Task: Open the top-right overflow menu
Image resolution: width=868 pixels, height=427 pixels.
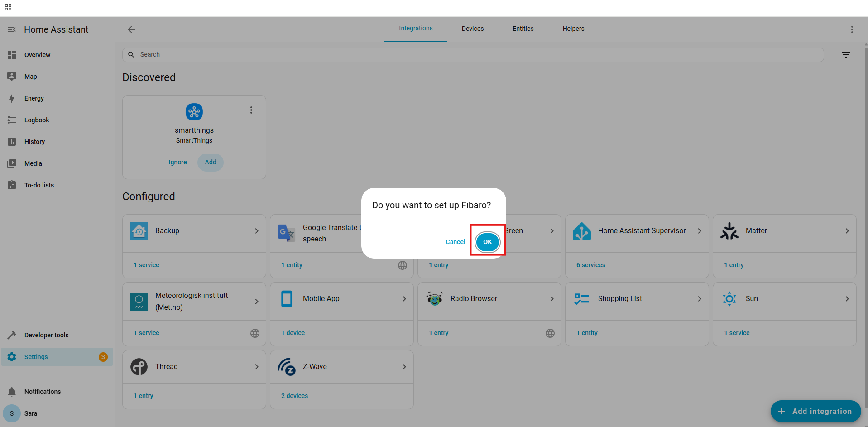Action: pyautogui.click(x=852, y=29)
